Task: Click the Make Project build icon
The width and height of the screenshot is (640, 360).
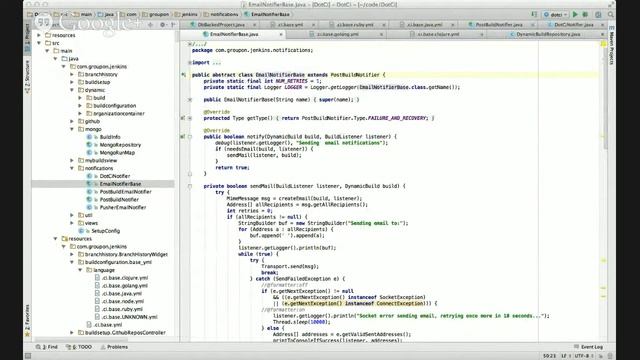Action: (534, 14)
